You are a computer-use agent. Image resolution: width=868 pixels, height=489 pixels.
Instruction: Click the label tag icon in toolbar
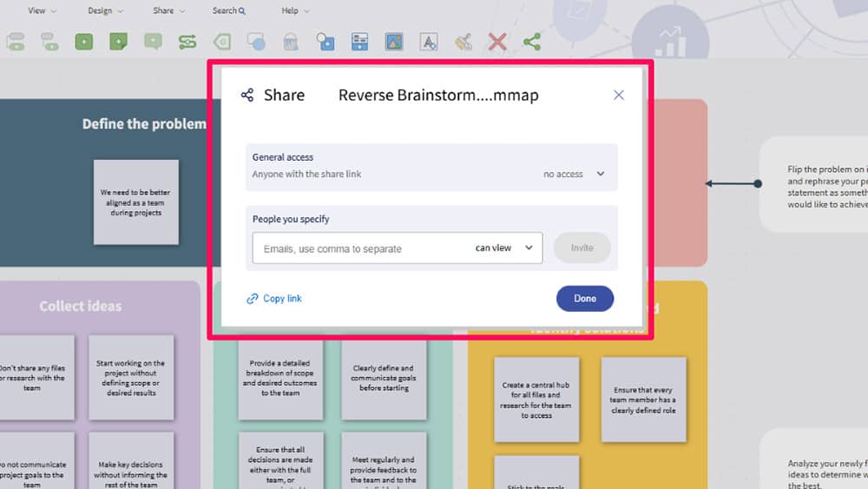pos(222,42)
